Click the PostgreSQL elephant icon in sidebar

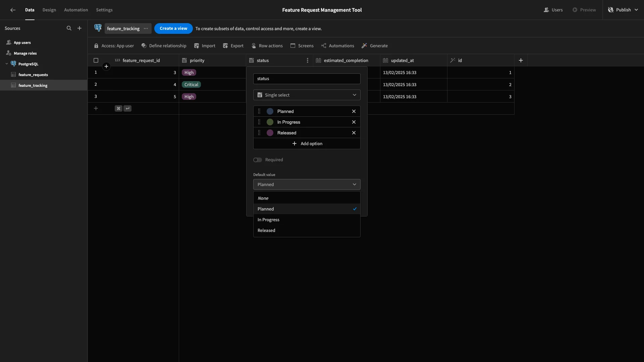(x=13, y=64)
